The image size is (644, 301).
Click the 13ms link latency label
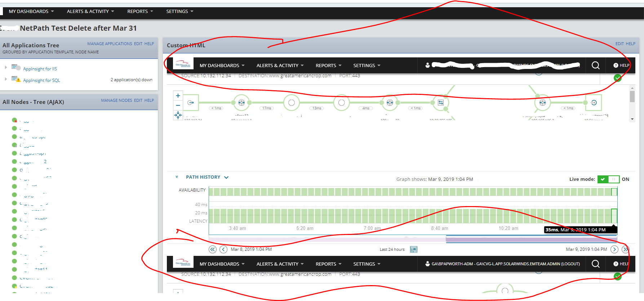point(317,108)
